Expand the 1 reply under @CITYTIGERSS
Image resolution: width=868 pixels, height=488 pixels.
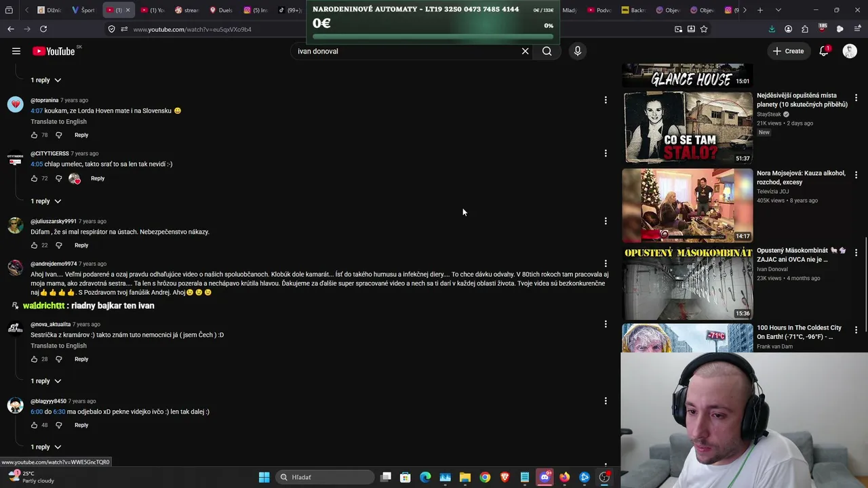46,201
